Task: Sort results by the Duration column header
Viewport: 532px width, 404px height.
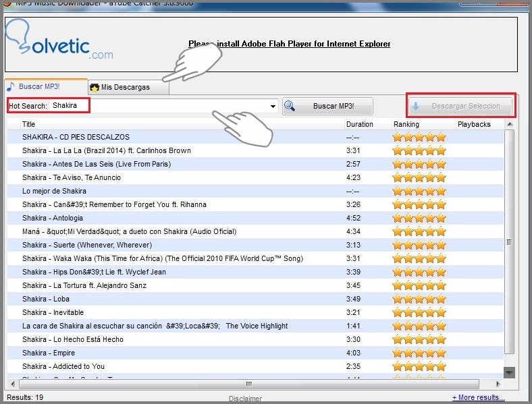Action: pyautogui.click(x=368, y=124)
